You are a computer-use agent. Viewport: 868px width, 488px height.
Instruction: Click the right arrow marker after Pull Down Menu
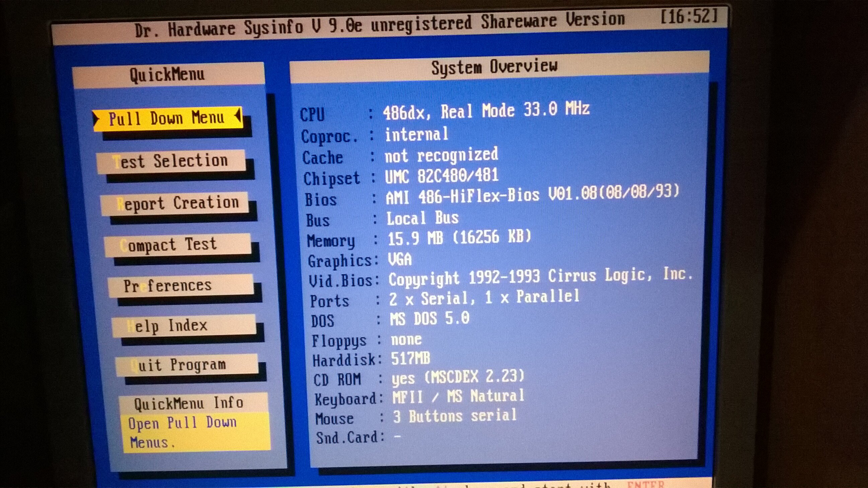click(238, 116)
